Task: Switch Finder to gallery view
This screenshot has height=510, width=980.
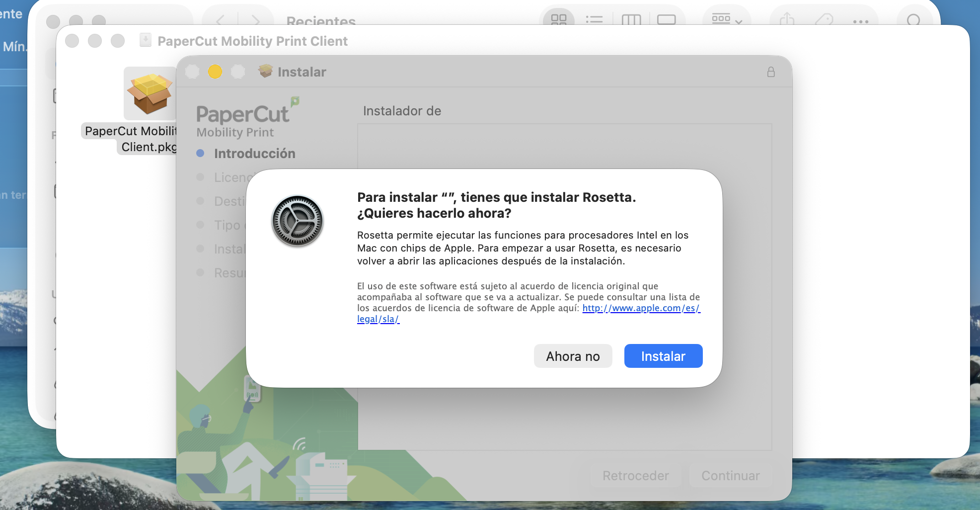Action: (x=666, y=19)
